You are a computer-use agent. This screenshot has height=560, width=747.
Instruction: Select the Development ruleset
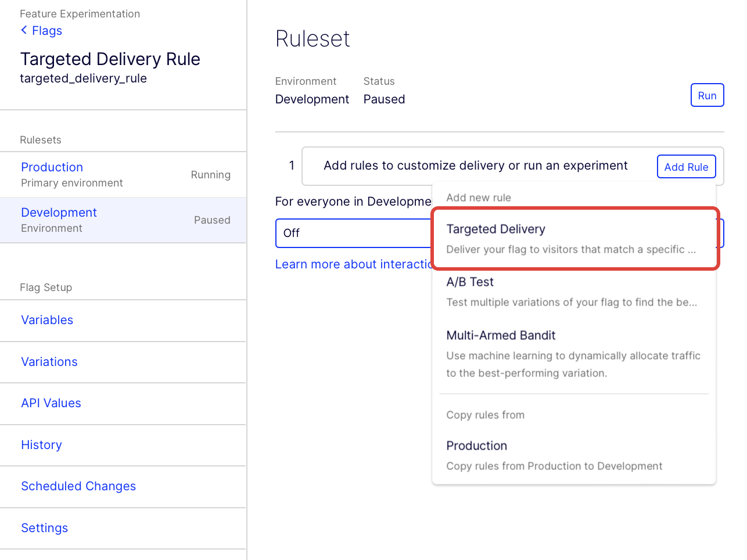[x=59, y=213]
